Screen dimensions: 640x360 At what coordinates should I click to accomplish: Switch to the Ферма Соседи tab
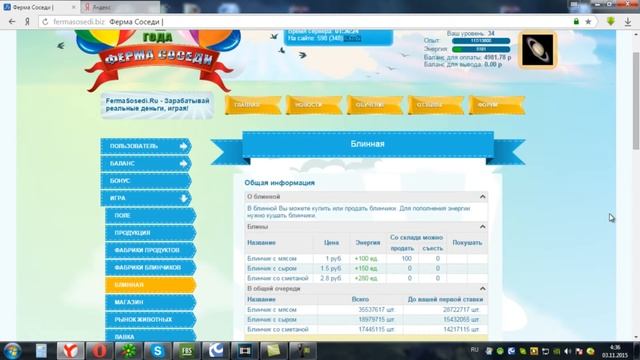click(40, 7)
